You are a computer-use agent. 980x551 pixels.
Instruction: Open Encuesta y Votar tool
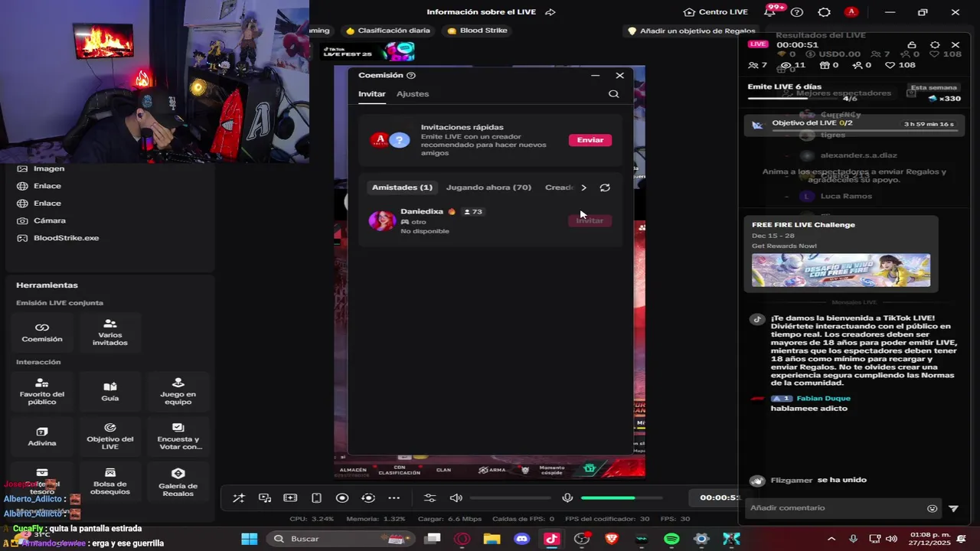(x=178, y=436)
